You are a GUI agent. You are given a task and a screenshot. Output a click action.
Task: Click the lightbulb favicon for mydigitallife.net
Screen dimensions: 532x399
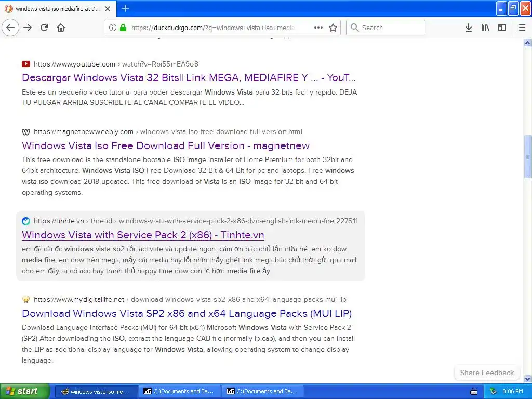coord(26,300)
